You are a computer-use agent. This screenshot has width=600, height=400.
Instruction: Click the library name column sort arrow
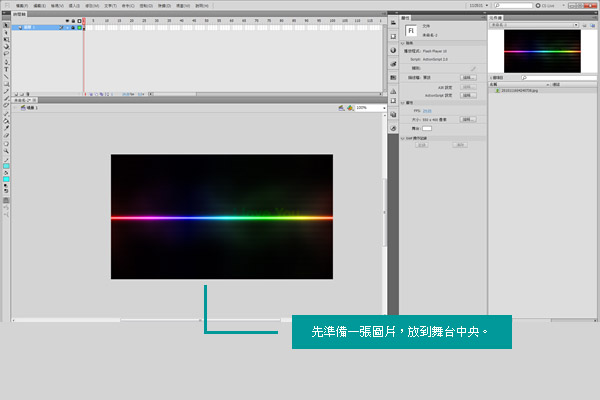pos(548,85)
